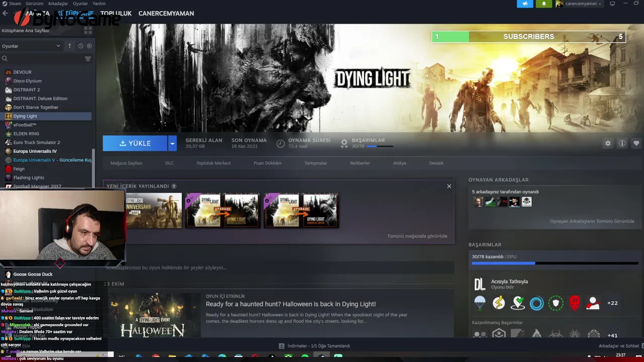
Task: Open İndirmeler downloads status bar
Action: [314, 346]
